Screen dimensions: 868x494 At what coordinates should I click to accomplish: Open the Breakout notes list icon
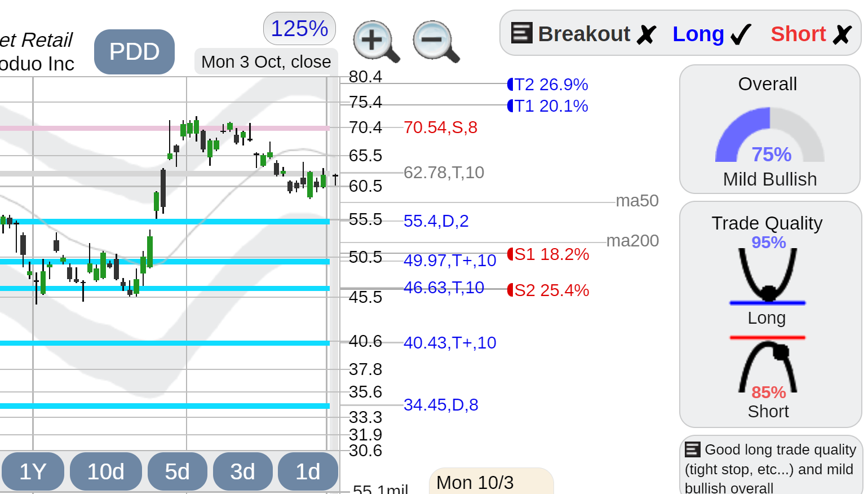point(521,33)
